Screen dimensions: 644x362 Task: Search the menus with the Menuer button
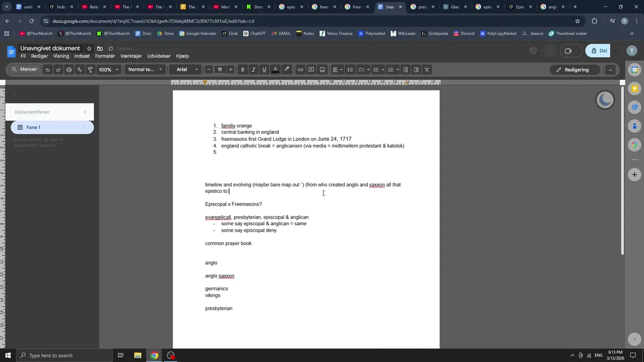pos(24,69)
